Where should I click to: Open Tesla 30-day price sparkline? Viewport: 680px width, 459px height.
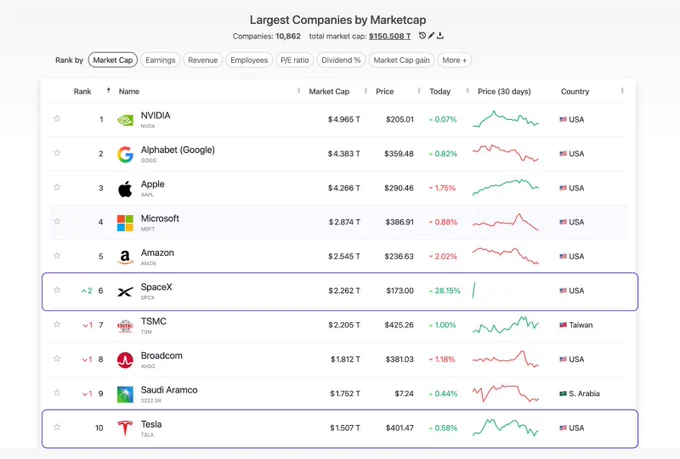[506, 427]
